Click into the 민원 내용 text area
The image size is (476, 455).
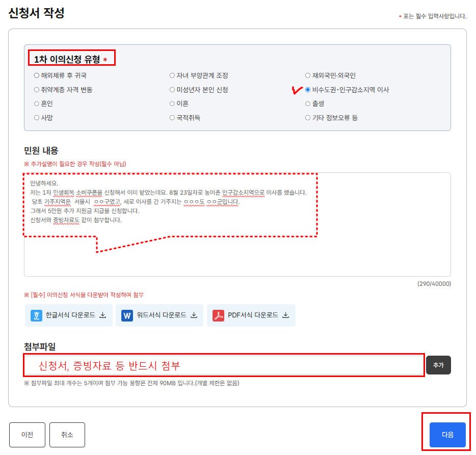(237, 225)
